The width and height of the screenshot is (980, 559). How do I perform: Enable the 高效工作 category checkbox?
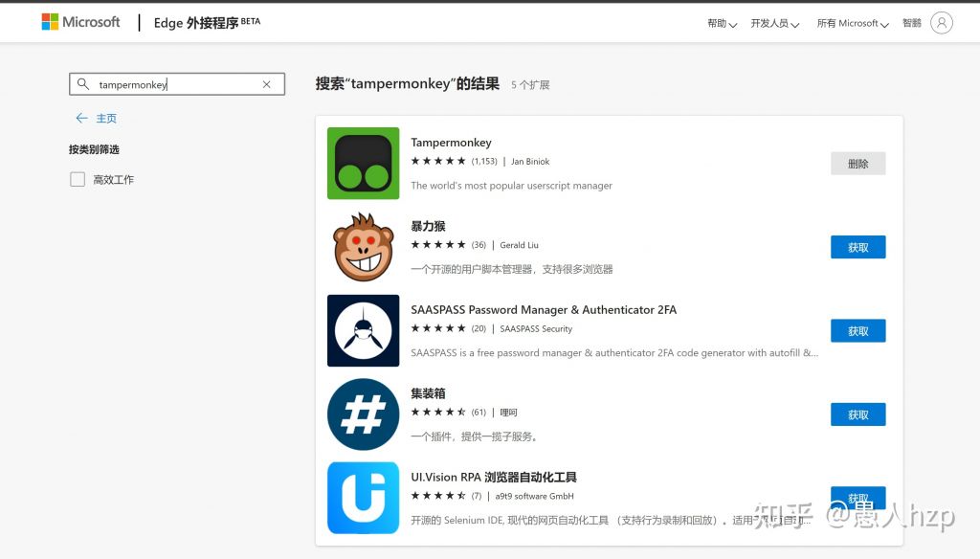(78, 179)
